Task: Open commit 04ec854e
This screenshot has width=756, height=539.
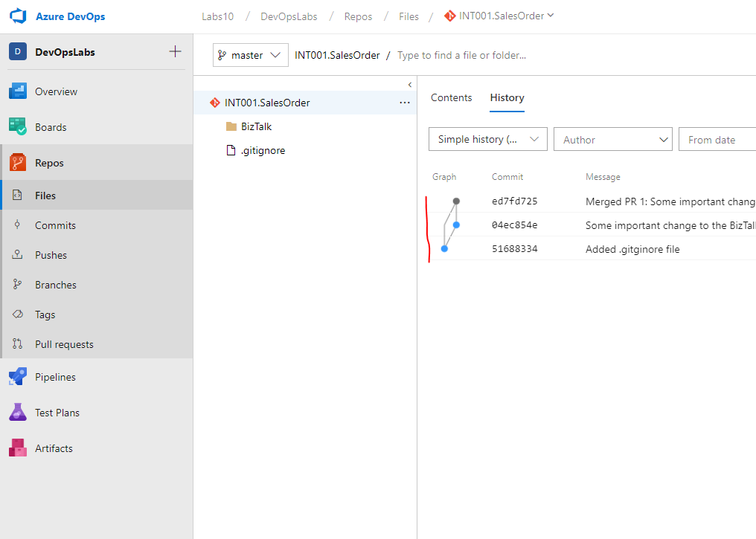Action: tap(514, 225)
